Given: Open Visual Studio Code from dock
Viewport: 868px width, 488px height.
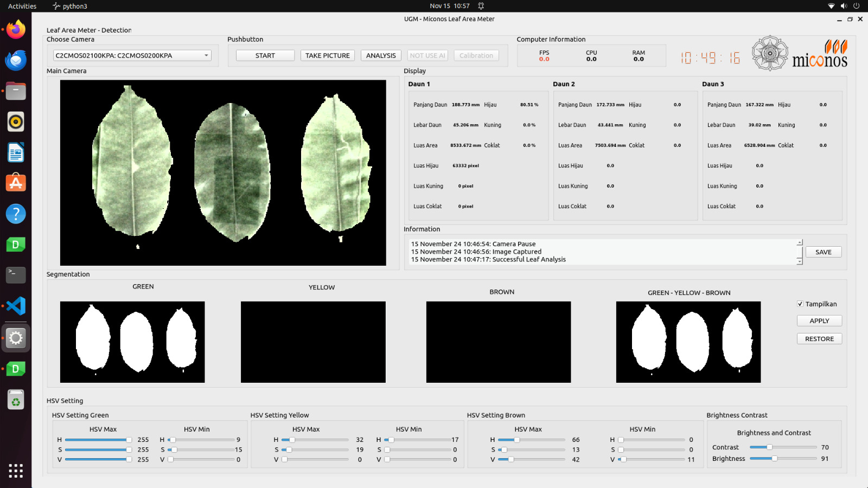Looking at the screenshot, I should pyautogui.click(x=16, y=306).
